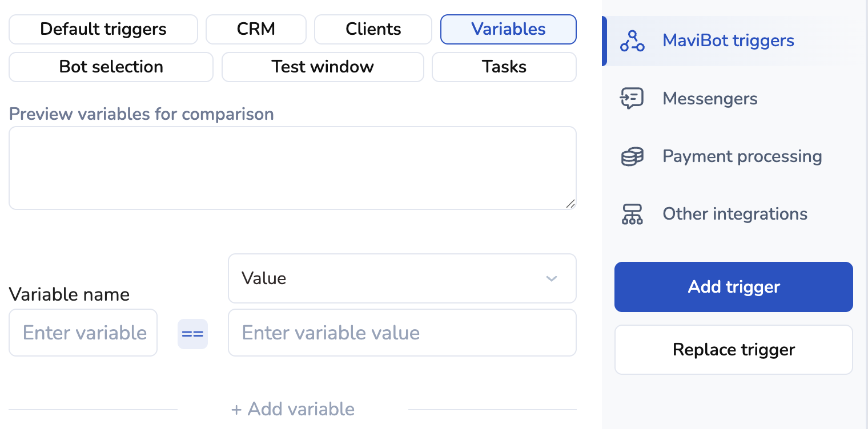Select the Clients tab
The height and width of the screenshot is (429, 868).
point(373,29)
